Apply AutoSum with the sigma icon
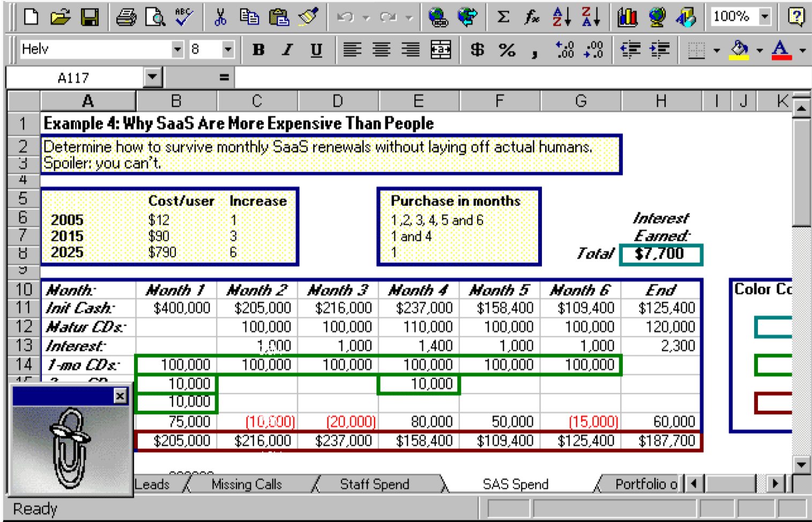The image size is (812, 522). [x=503, y=17]
